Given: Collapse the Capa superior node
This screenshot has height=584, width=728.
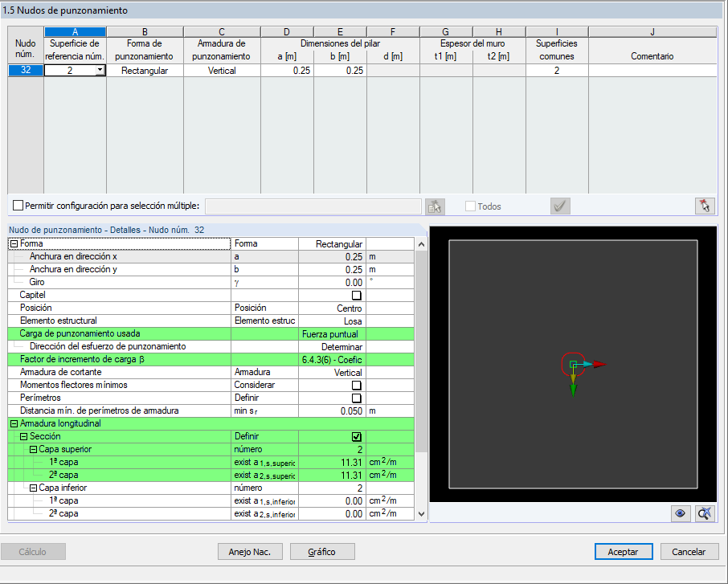Looking at the screenshot, I should (33, 449).
